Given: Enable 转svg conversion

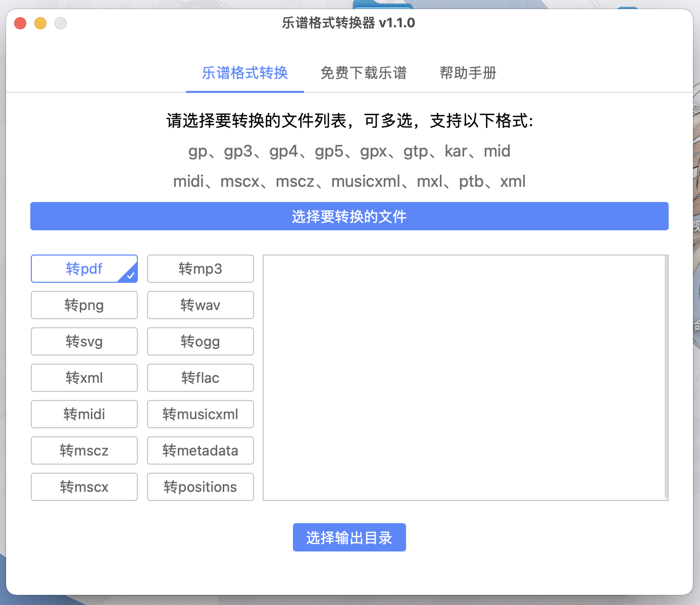Looking at the screenshot, I should click(x=84, y=341).
